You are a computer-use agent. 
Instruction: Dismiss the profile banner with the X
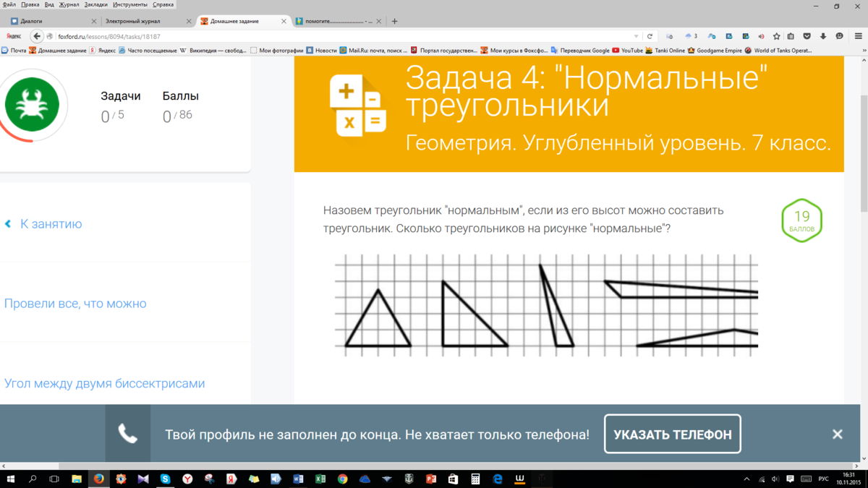838,435
